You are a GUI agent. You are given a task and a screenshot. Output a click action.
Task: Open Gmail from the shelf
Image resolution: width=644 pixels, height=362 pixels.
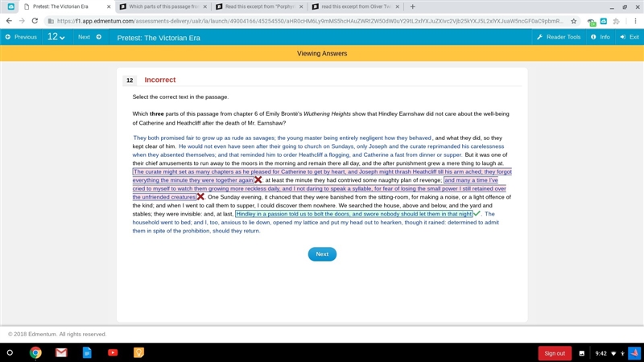[61, 352]
